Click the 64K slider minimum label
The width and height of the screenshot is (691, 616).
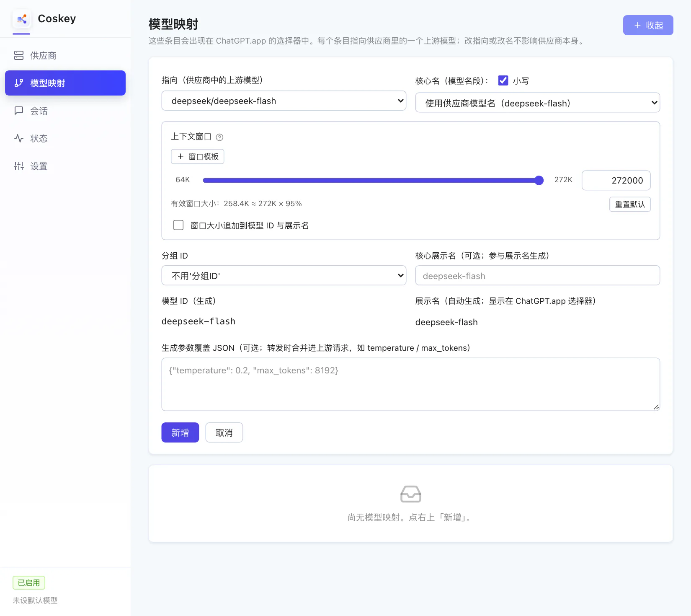(x=183, y=180)
